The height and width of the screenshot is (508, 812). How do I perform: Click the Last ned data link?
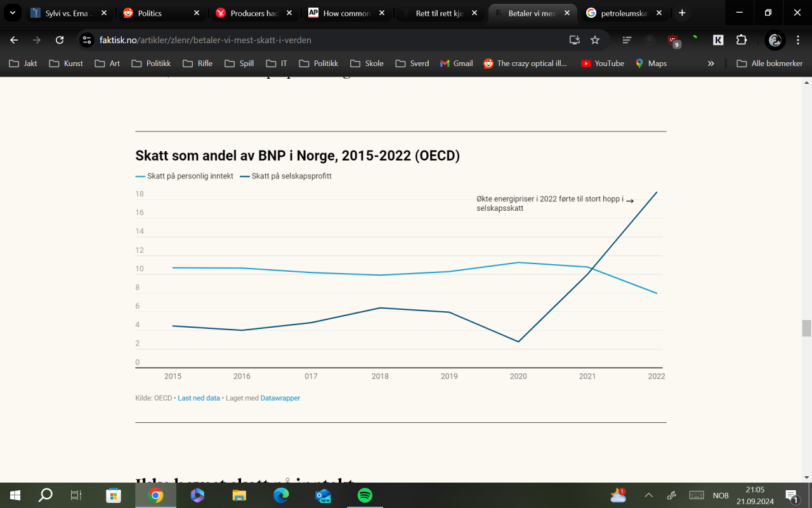tap(199, 398)
